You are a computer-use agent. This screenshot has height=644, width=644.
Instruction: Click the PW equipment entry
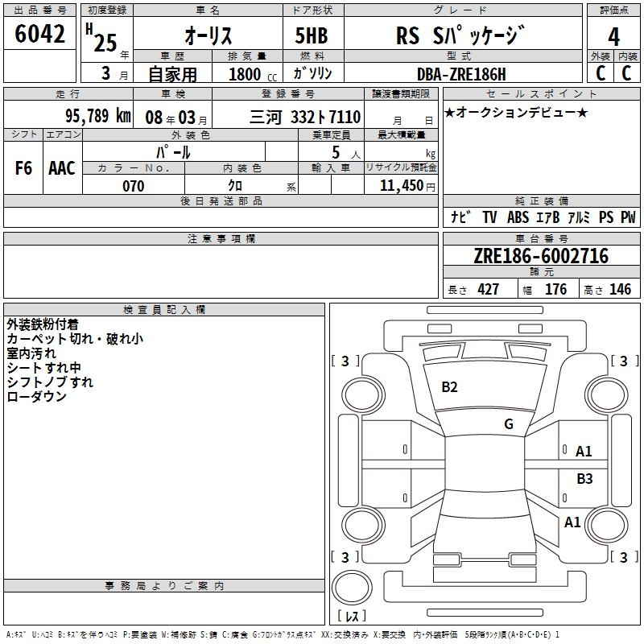pyautogui.click(x=628, y=217)
